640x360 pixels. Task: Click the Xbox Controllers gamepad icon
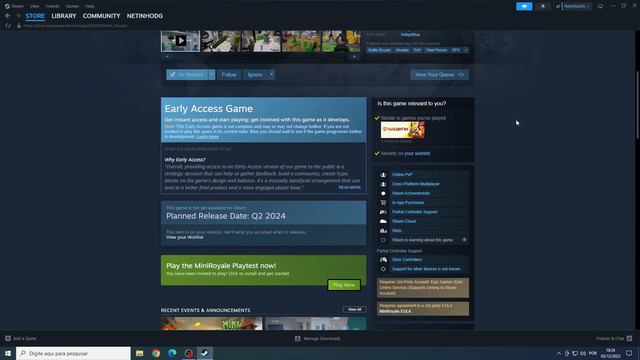[383, 260]
